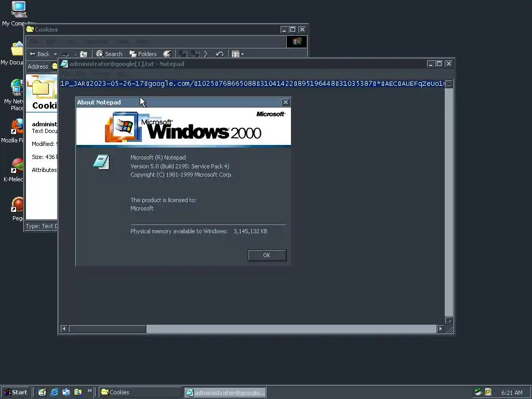Click the Copy To icon in Cookies toolbar
The height and width of the screenshot is (399, 532).
[196, 54]
